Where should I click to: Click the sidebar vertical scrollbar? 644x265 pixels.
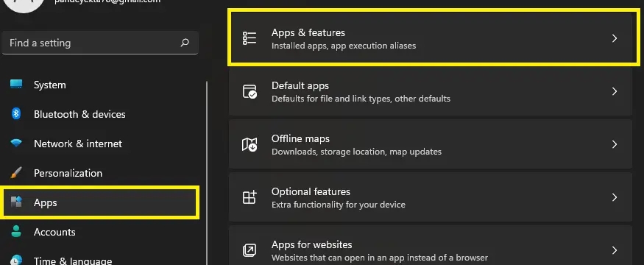[207, 172]
